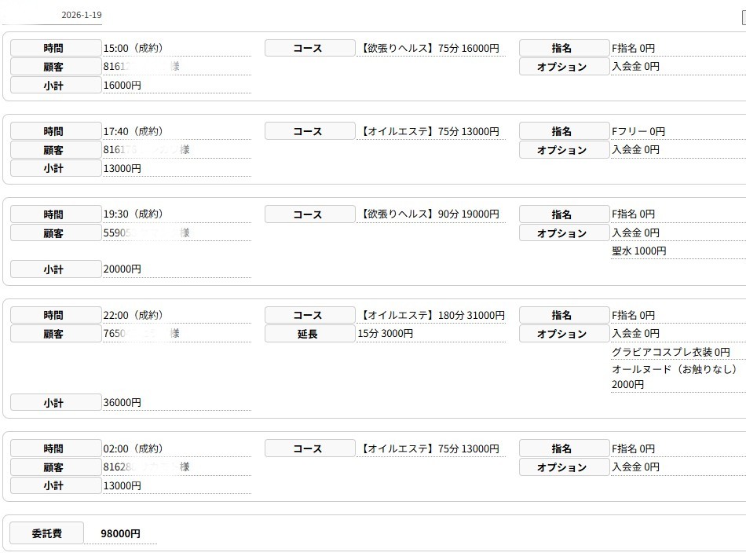Screen dimensions: 746x560
Task: Click the 【オイルエステ】180分 31000円 course entry
Action: (x=433, y=315)
